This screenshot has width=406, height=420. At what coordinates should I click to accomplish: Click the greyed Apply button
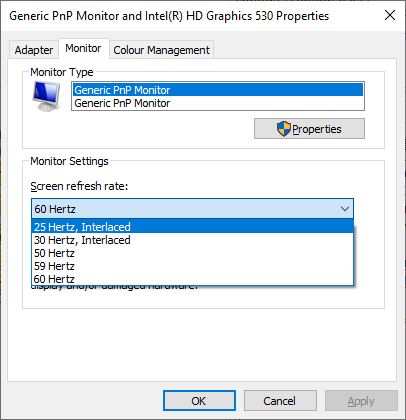[x=361, y=401]
